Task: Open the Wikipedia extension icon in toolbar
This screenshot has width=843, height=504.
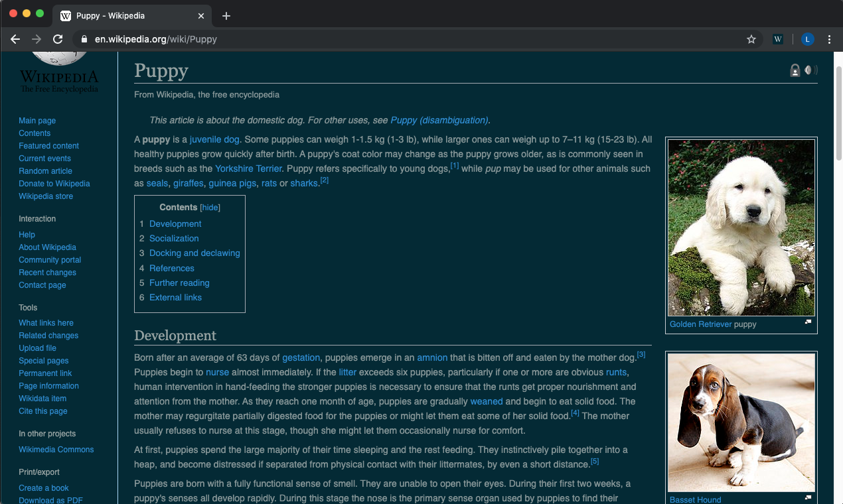Action: [777, 39]
